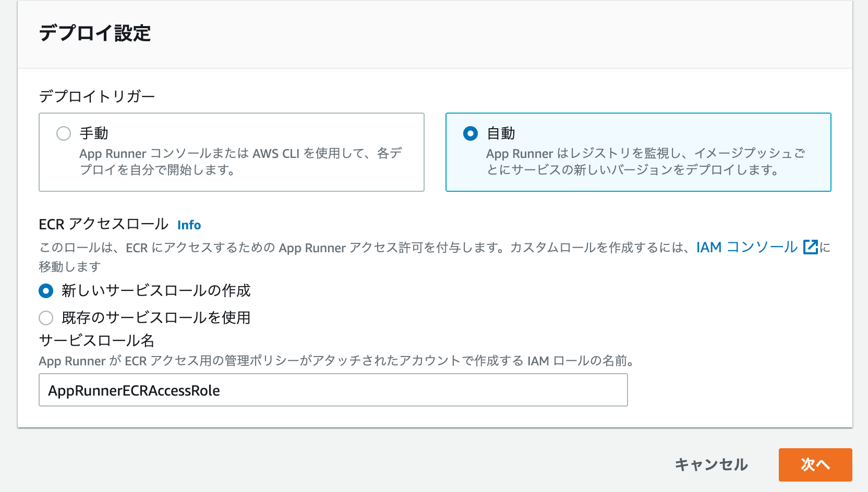Image resolution: width=868 pixels, height=492 pixels.
Task: Click the IAM ロールの名前 helper description text
Action: tap(336, 361)
